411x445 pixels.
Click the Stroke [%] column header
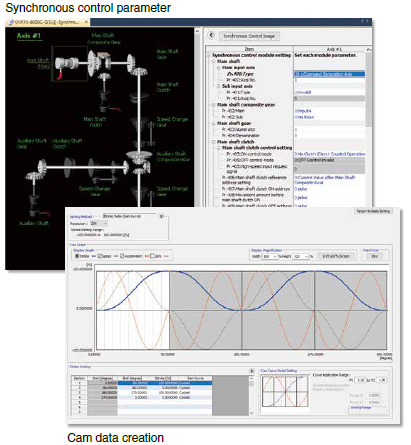point(163,378)
